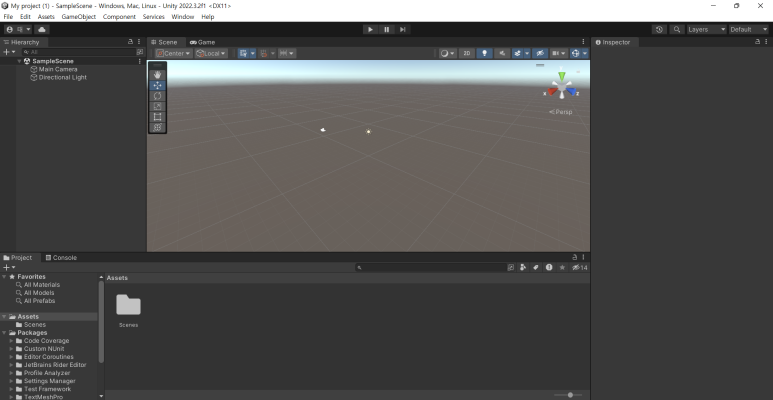The height and width of the screenshot is (400, 773).
Task: Open the Hierarchy create plus dropdown
Action: coord(9,52)
